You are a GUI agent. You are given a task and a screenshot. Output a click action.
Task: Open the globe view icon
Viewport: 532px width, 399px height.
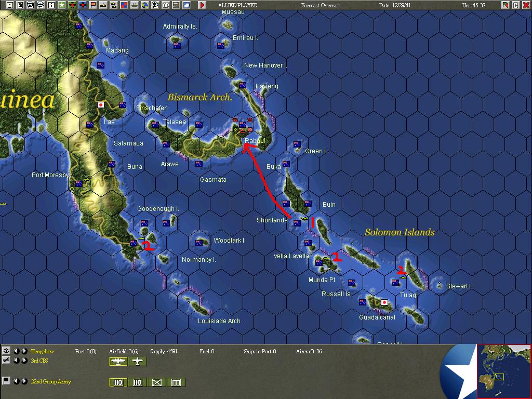(145, 5)
